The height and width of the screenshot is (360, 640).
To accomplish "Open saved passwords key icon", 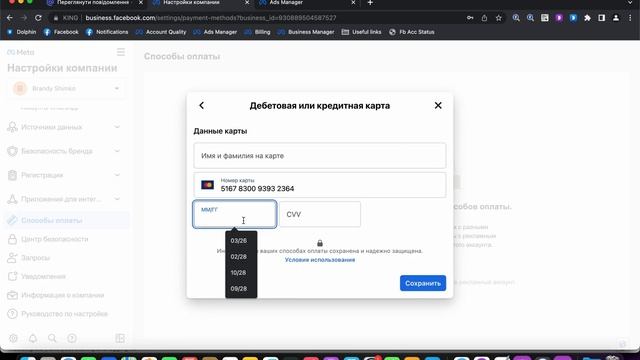I will (x=470, y=18).
